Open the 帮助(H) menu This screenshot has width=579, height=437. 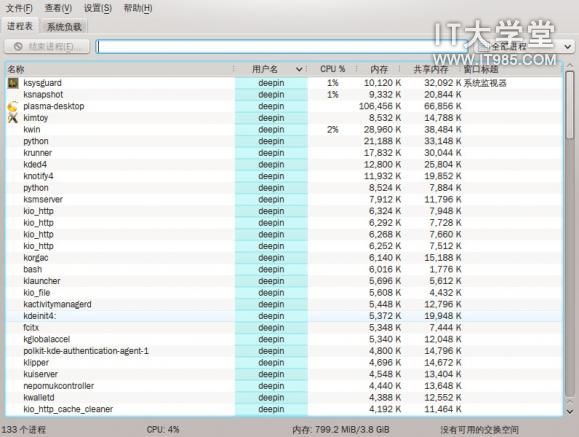[x=138, y=8]
